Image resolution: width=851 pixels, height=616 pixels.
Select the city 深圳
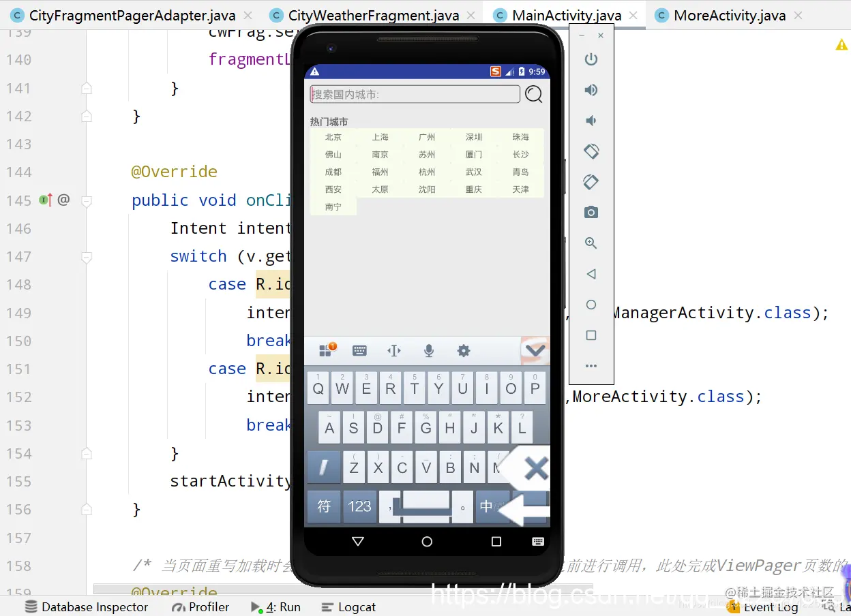(x=474, y=137)
